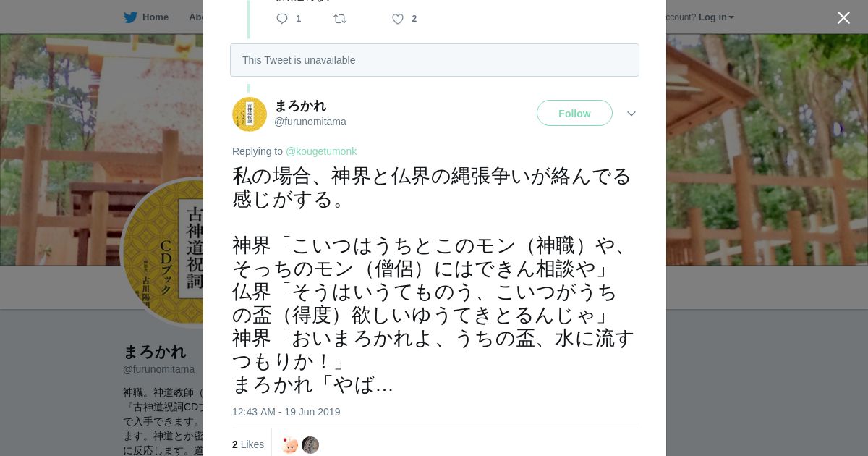The height and width of the screenshot is (456, 868).
Task: Follow @furunomitama account
Action: (574, 114)
